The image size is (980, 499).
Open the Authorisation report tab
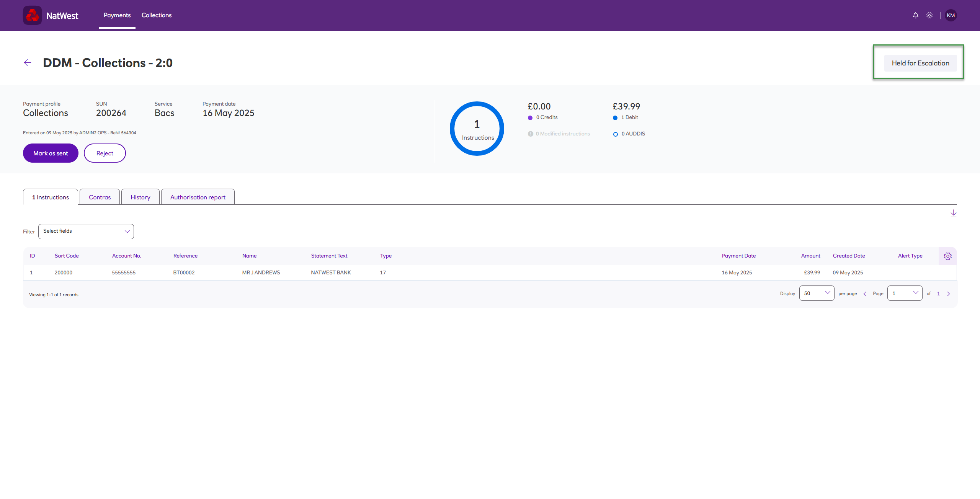click(x=198, y=197)
